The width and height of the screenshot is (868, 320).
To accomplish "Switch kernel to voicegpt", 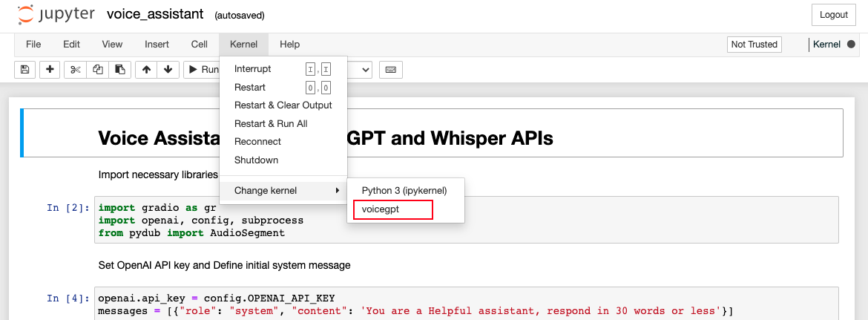I will (x=406, y=210).
